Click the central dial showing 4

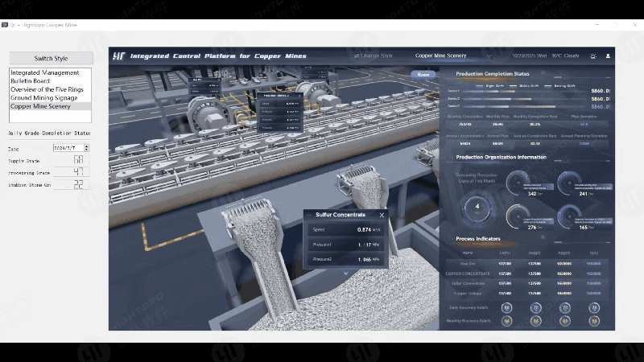click(478, 206)
